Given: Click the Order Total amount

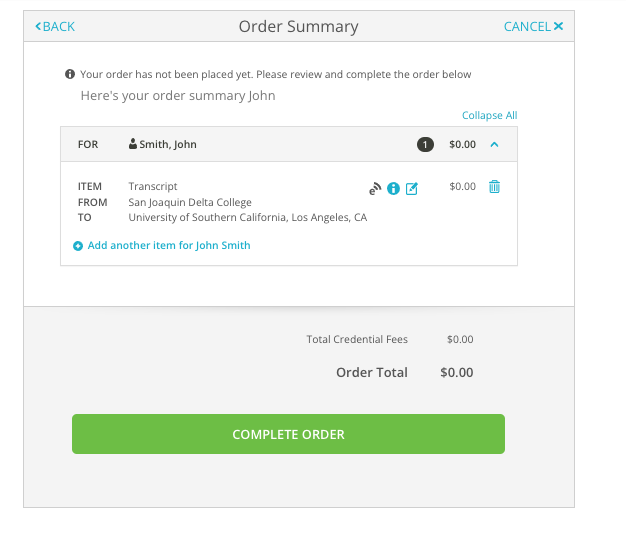Looking at the screenshot, I should [456, 373].
